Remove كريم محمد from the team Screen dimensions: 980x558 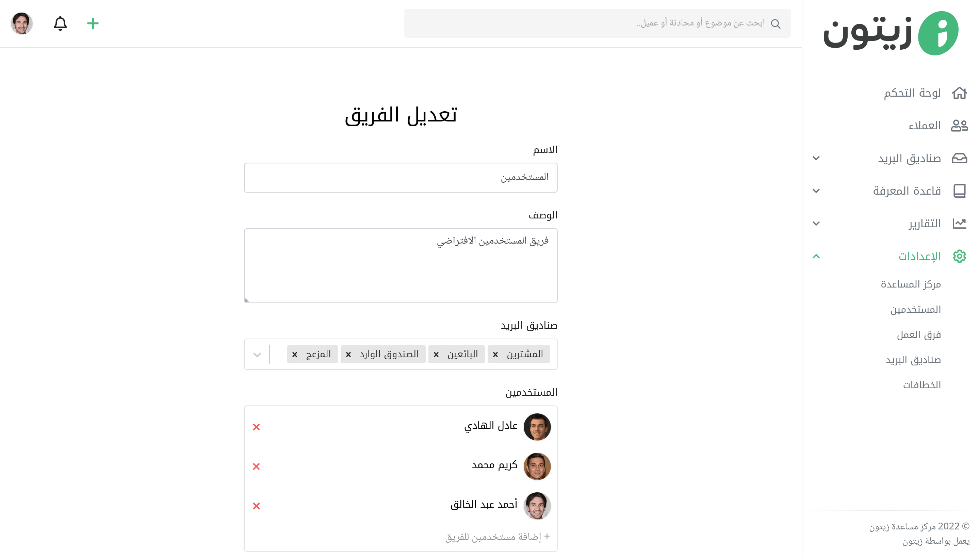257,466
